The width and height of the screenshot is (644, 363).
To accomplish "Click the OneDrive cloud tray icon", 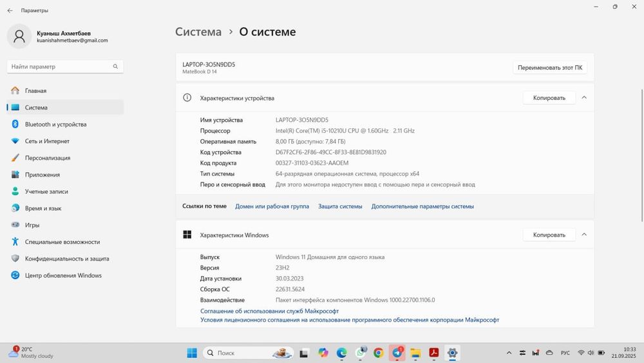I will 549,353.
